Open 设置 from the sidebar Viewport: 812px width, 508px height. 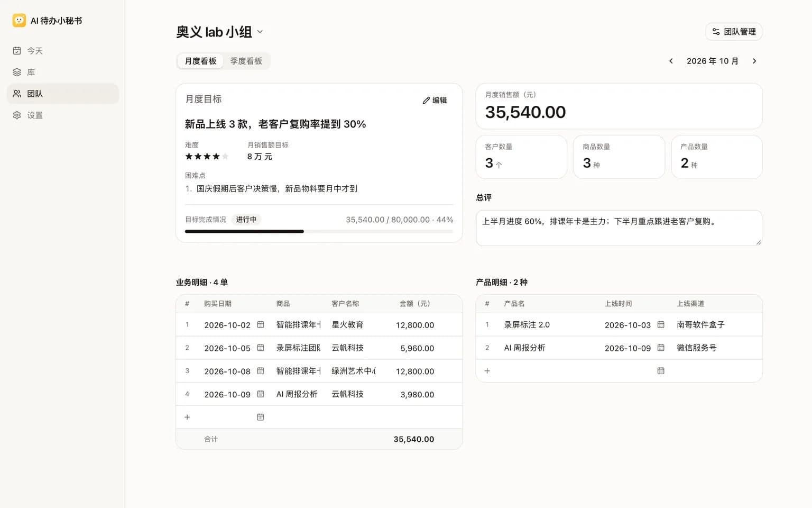(63, 115)
